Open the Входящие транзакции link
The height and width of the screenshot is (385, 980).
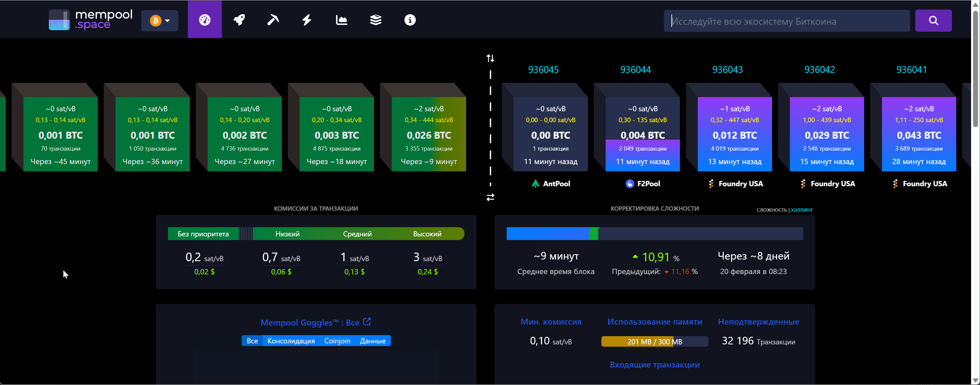click(654, 365)
